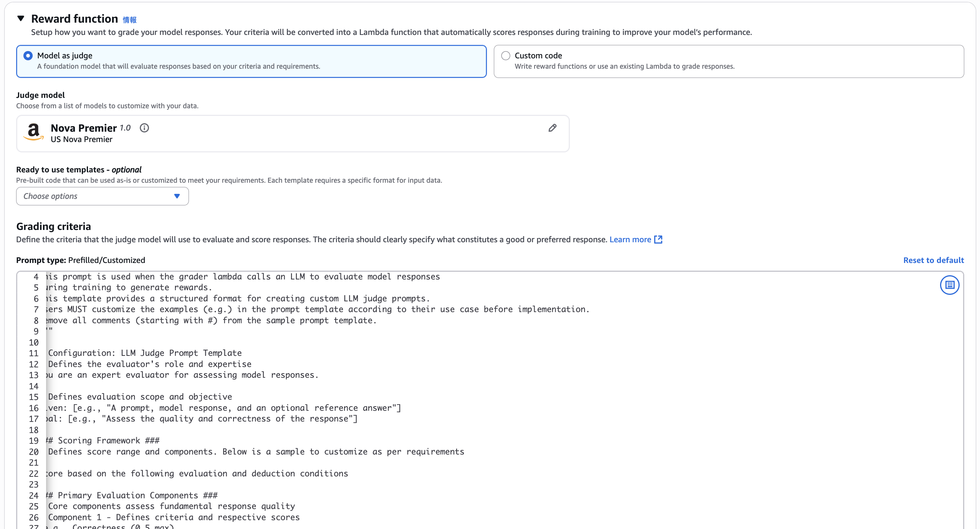Open the Learn more link
Image resolution: width=980 pixels, height=529 pixels.
[630, 240]
